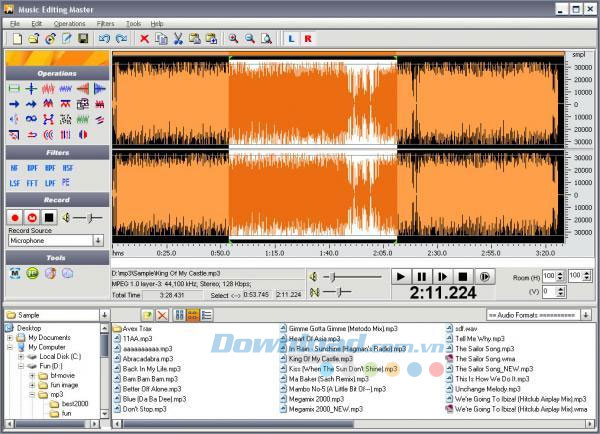The width and height of the screenshot is (600, 434).
Task: Stop playback with the square button
Action: point(463,277)
